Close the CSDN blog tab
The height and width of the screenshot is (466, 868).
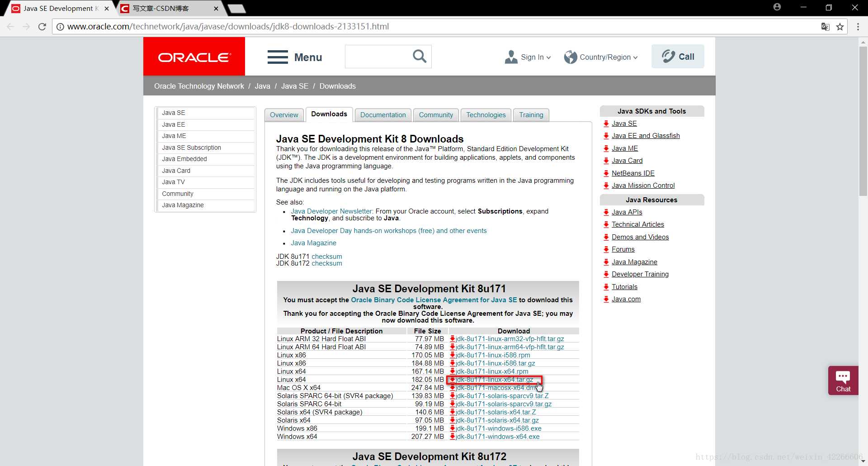pyautogui.click(x=216, y=9)
